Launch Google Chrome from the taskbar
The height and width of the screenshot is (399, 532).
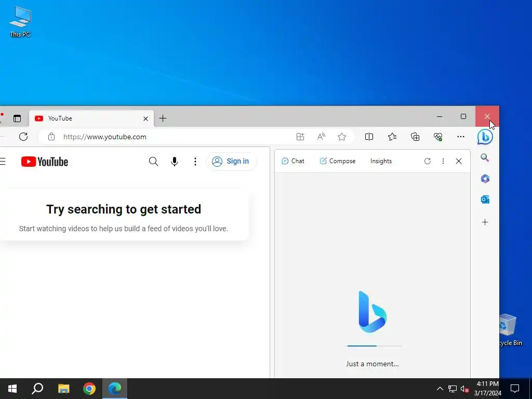(x=89, y=389)
